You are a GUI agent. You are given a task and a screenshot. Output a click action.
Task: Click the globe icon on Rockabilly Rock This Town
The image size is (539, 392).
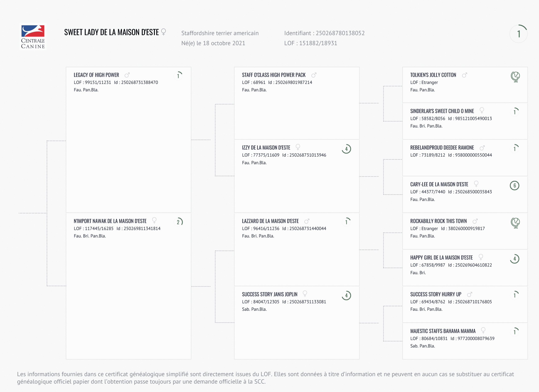515,223
